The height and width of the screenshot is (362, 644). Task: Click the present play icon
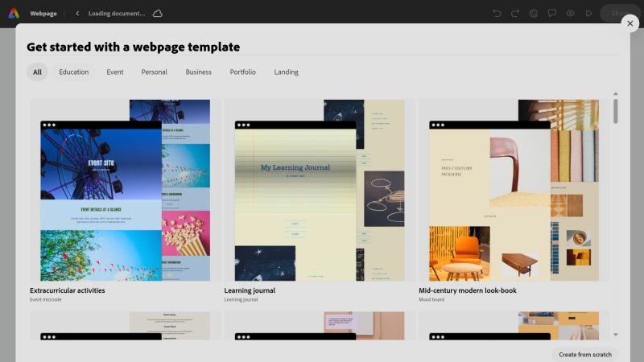[x=589, y=13]
